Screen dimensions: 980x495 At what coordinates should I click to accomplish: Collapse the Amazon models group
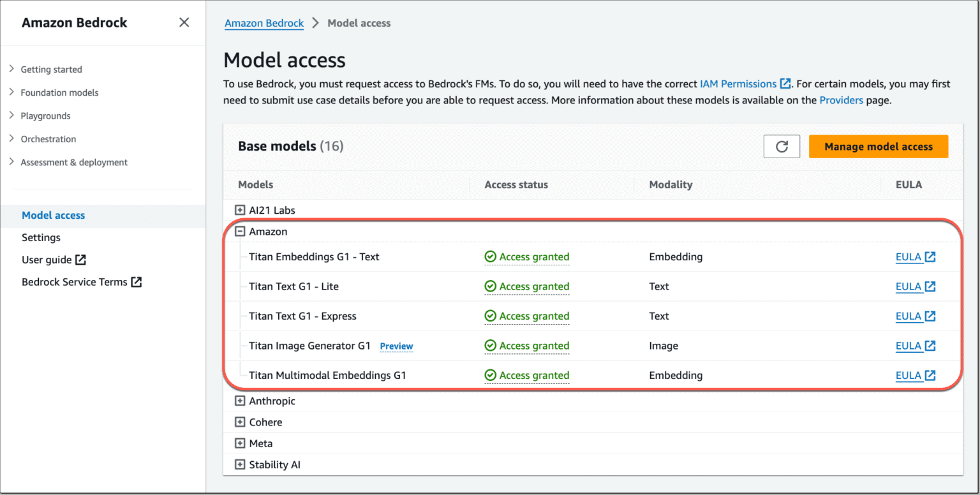pyautogui.click(x=240, y=231)
